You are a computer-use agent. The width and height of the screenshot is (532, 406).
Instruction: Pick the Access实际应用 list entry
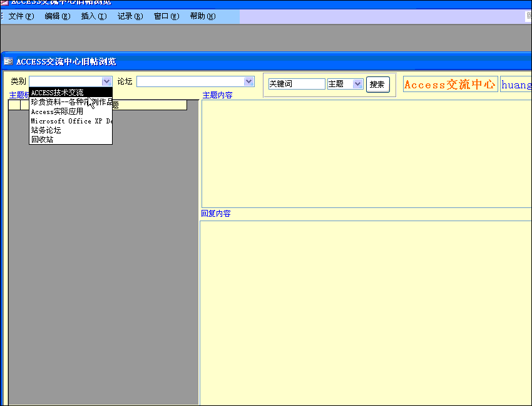(71, 112)
